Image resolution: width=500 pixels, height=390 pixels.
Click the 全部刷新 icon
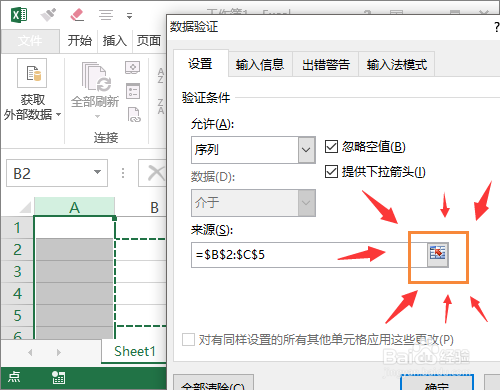pyautogui.click(x=96, y=77)
